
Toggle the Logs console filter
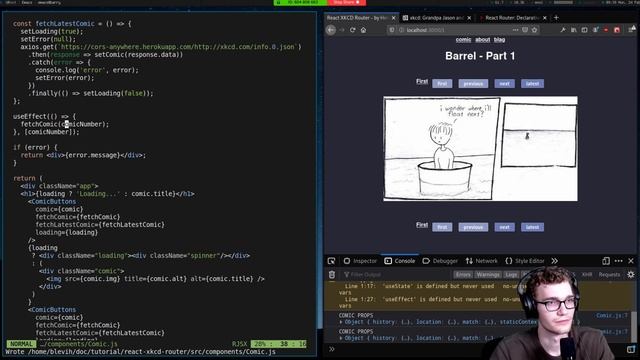point(511,275)
